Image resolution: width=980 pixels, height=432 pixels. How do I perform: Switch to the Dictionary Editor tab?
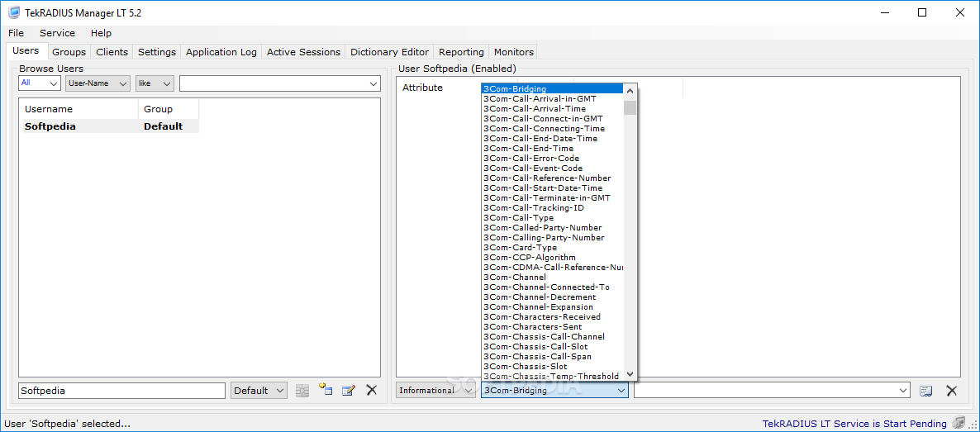point(389,52)
